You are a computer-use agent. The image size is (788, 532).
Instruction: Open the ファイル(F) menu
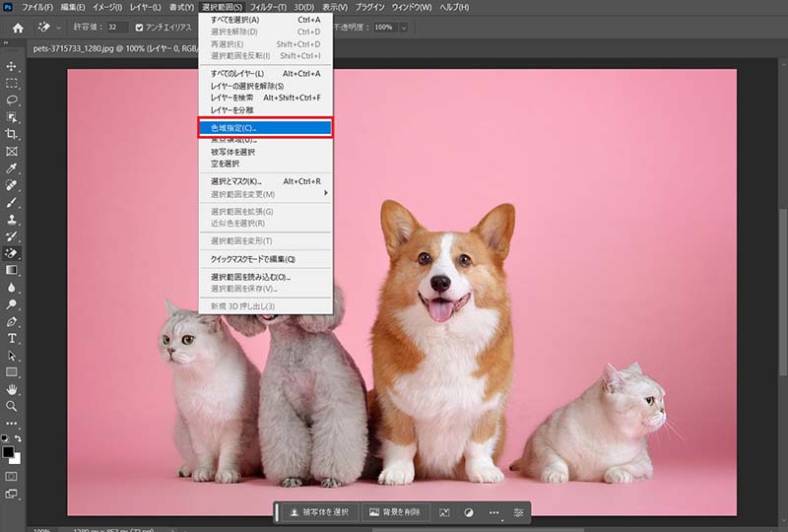(x=36, y=7)
